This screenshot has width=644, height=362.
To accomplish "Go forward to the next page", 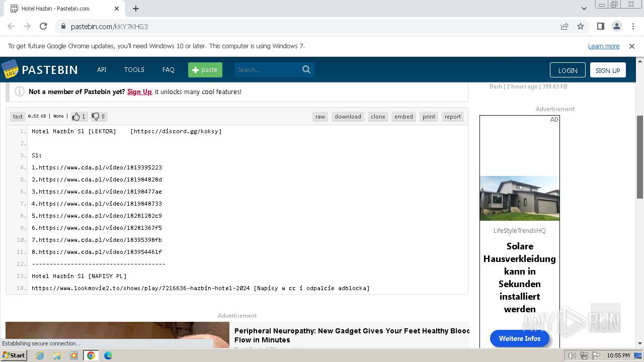I will tap(27, 26).
